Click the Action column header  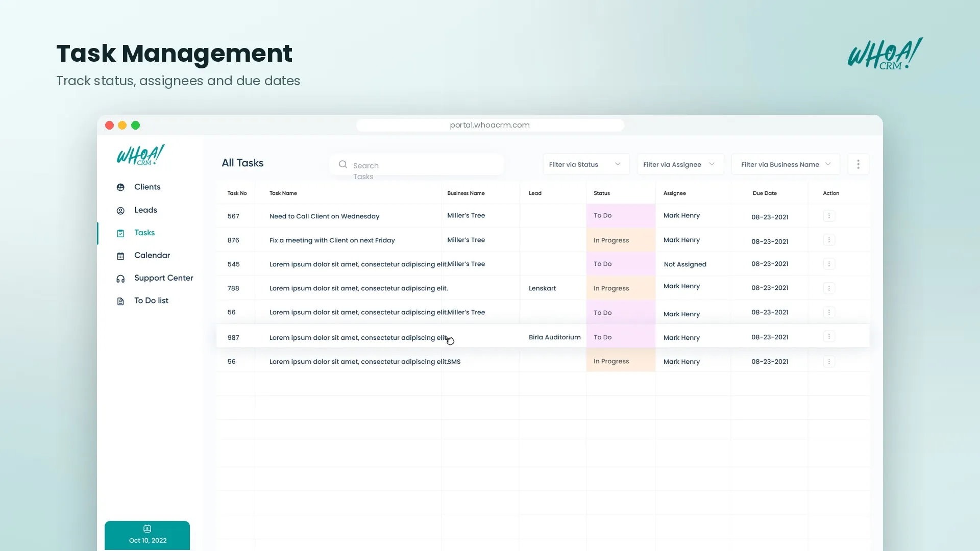[x=831, y=193]
